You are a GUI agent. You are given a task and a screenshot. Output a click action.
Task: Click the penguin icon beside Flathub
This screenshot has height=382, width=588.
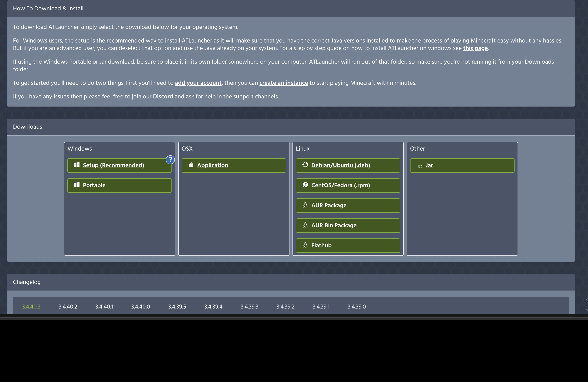click(x=305, y=245)
